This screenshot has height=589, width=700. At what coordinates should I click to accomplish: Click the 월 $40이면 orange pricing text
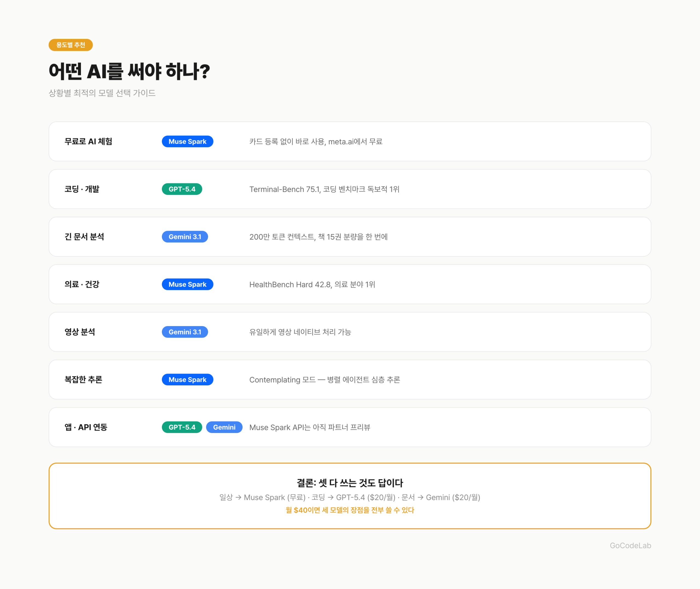coord(350,510)
